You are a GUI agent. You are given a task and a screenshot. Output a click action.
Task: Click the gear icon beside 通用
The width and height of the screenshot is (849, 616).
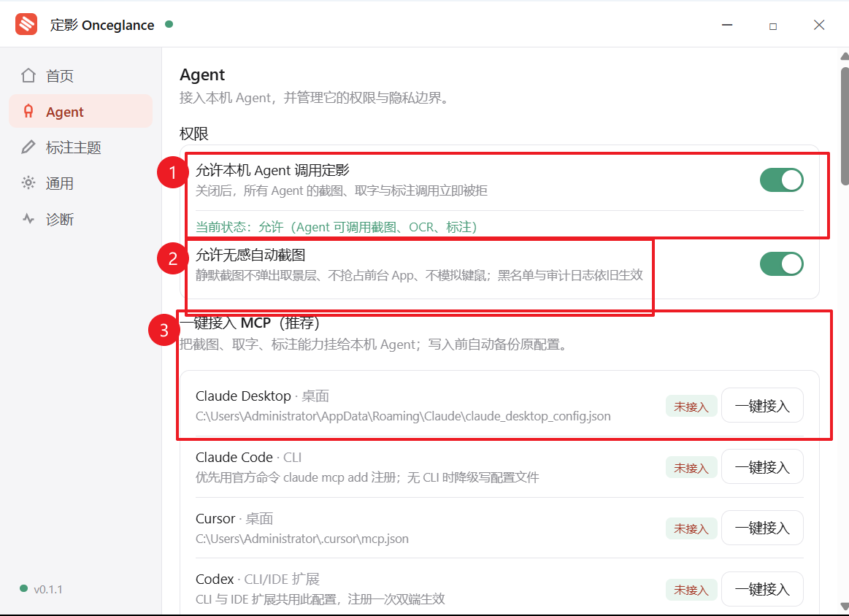(28, 183)
